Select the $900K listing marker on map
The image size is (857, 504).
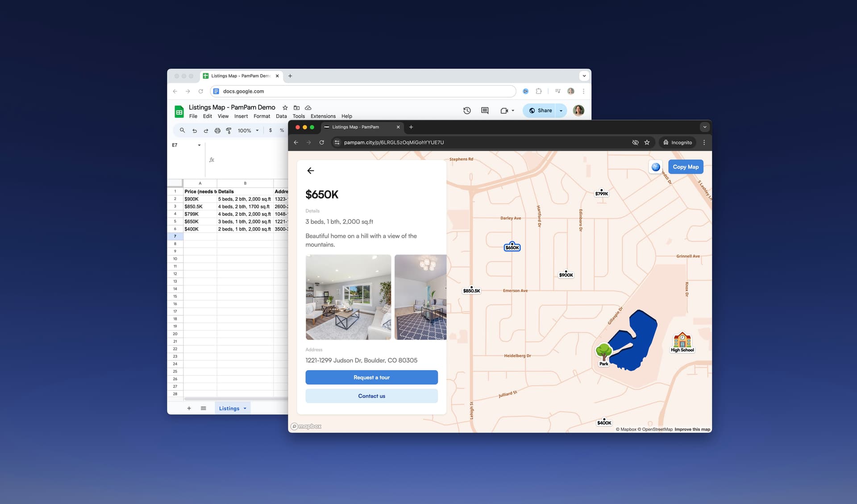[x=566, y=274]
